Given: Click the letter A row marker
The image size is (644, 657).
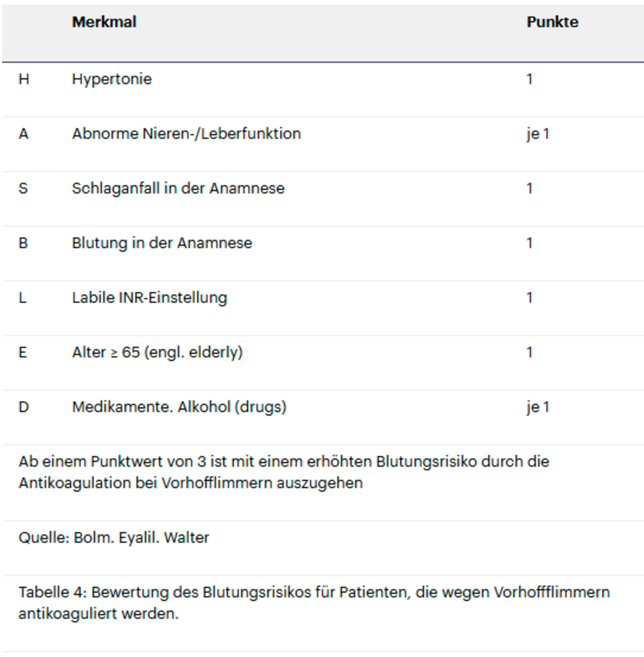Looking at the screenshot, I should tap(23, 134).
